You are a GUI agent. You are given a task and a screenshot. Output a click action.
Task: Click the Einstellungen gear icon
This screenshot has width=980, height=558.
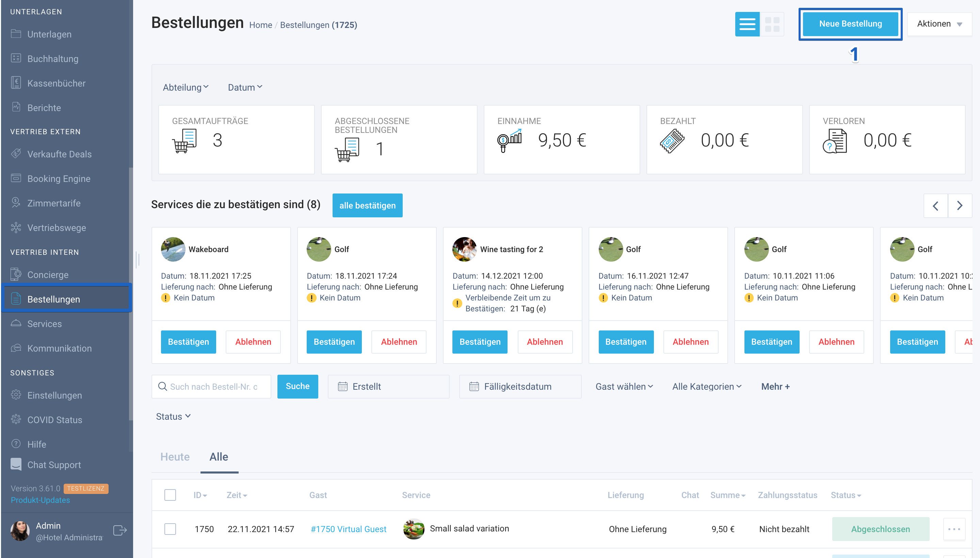(x=16, y=395)
